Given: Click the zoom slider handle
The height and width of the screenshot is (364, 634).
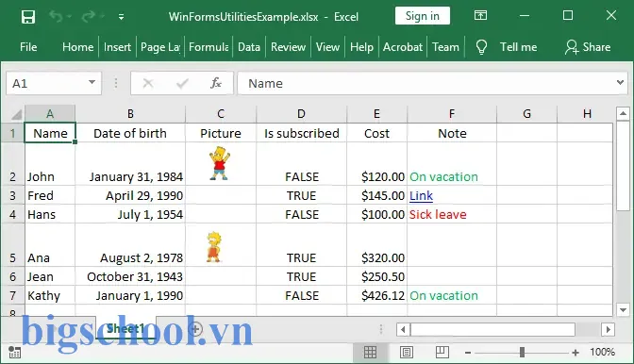Looking at the screenshot, I should [x=522, y=353].
